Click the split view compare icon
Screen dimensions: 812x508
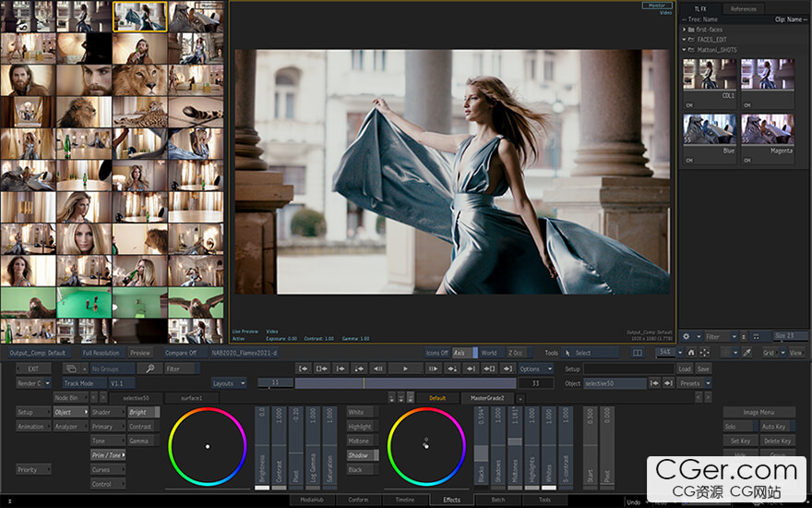pyautogui.click(x=638, y=353)
